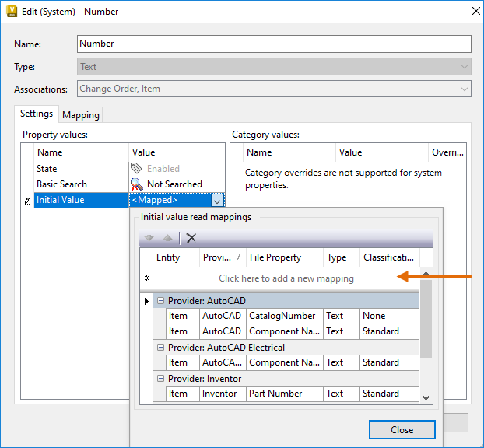Click the move-down arrow in mappings toolbar

[149, 238]
